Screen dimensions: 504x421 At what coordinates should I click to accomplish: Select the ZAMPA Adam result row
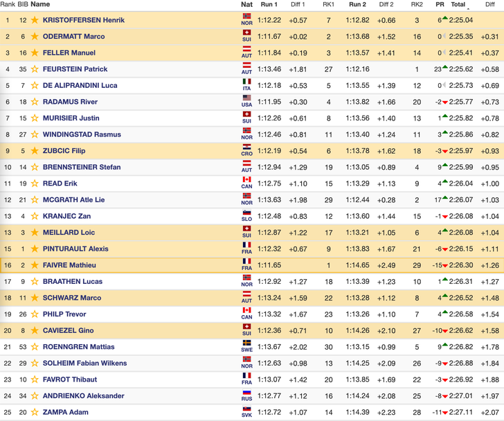pyautogui.click(x=252, y=413)
